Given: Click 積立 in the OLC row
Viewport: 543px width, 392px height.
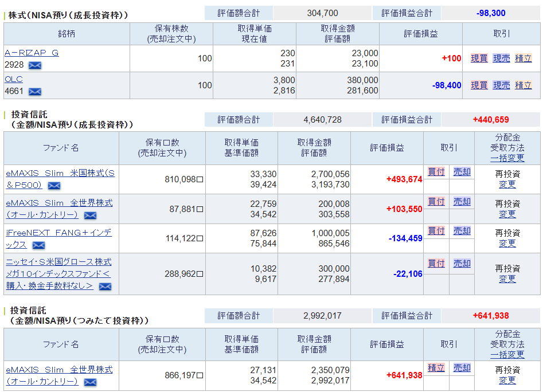Looking at the screenshot, I should (523, 85).
